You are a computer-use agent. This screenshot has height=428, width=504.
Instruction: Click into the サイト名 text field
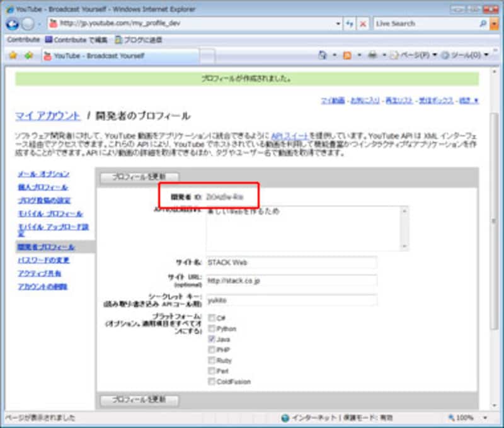coord(291,262)
